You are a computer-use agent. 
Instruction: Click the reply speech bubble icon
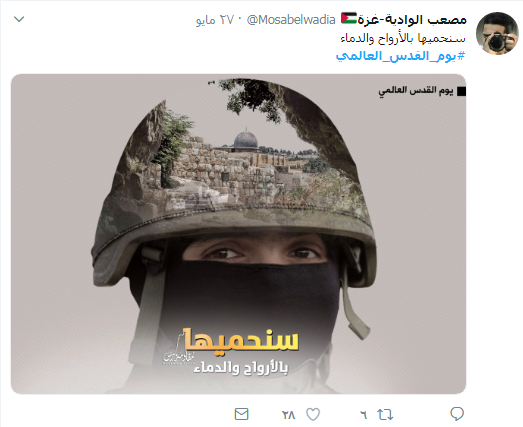tap(457, 414)
